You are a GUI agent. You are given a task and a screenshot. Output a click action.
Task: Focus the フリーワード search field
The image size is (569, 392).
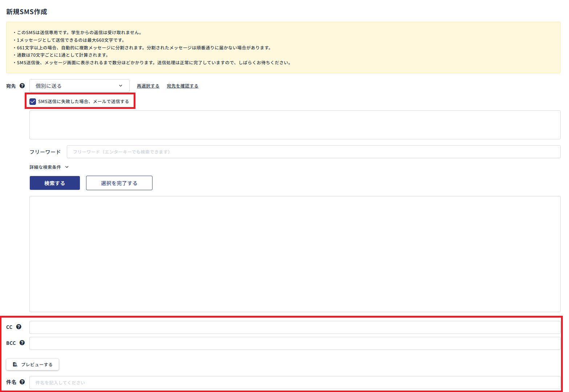point(313,152)
